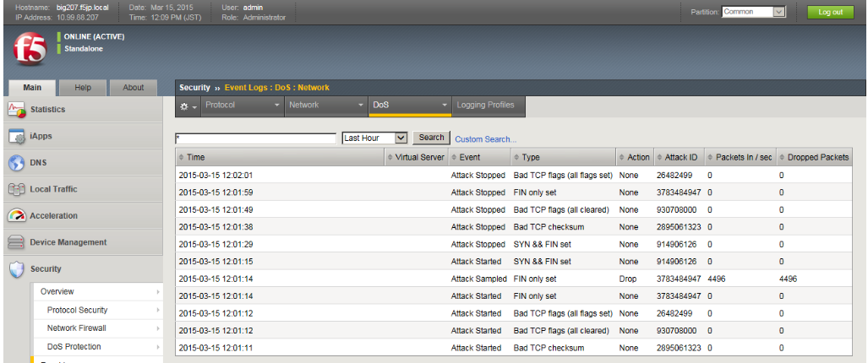Open the Overview submenu item
The width and height of the screenshot is (868, 363).
(x=97, y=292)
